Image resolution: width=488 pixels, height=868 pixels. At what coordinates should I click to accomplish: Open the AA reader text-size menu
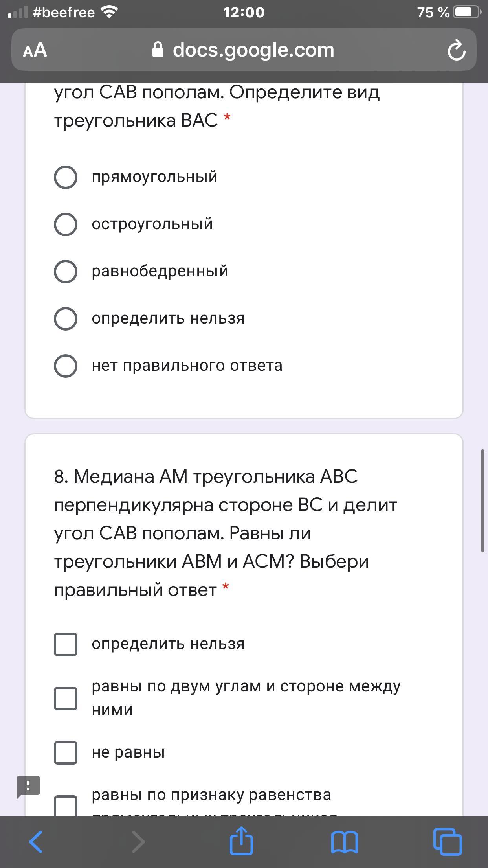coord(35,50)
